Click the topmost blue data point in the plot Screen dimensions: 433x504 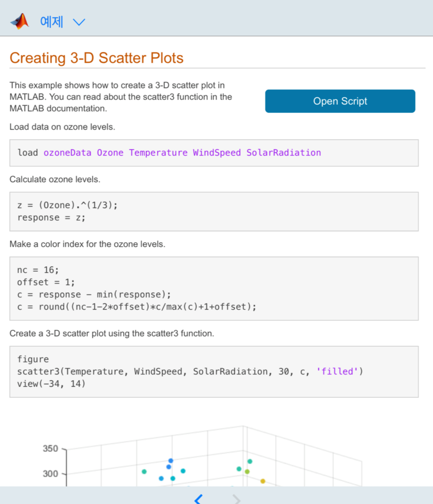click(x=170, y=461)
